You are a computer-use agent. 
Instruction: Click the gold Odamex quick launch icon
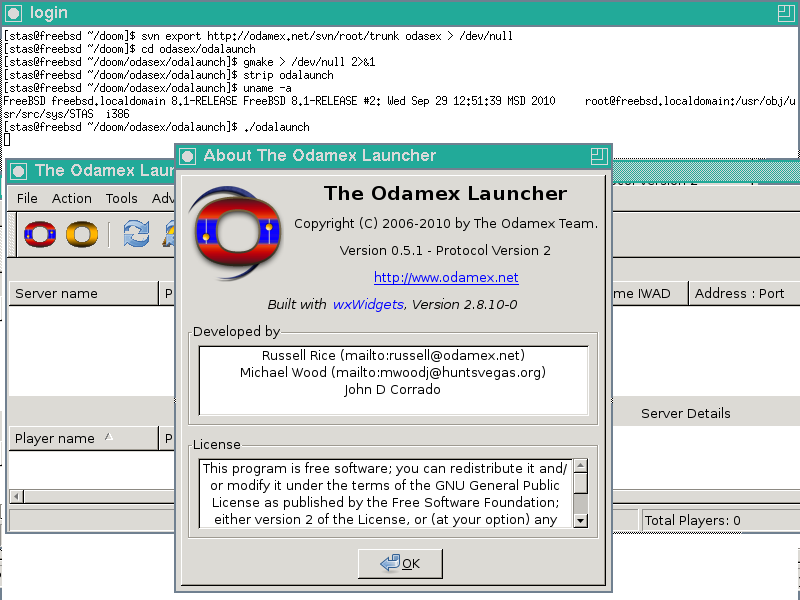[81, 234]
